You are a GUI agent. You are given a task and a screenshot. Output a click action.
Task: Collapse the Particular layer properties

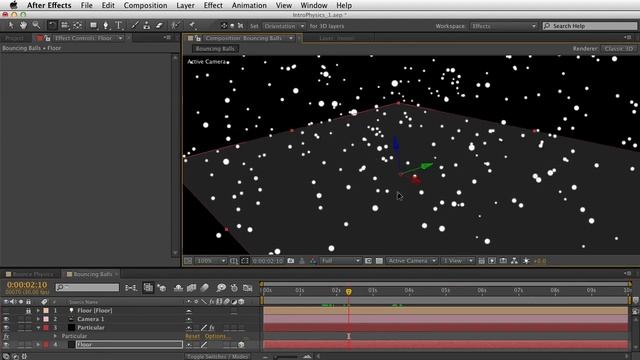(x=38, y=328)
